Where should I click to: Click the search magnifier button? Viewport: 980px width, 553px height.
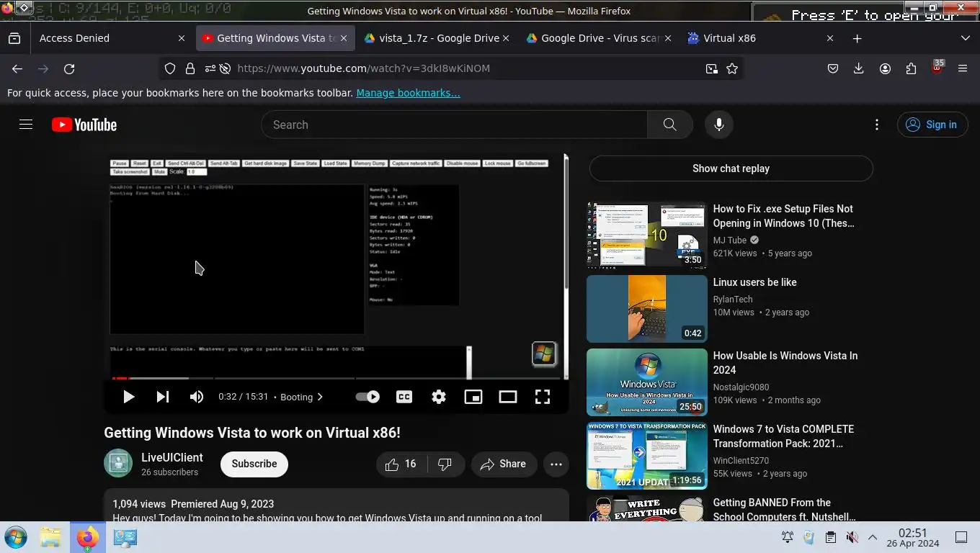click(x=669, y=125)
